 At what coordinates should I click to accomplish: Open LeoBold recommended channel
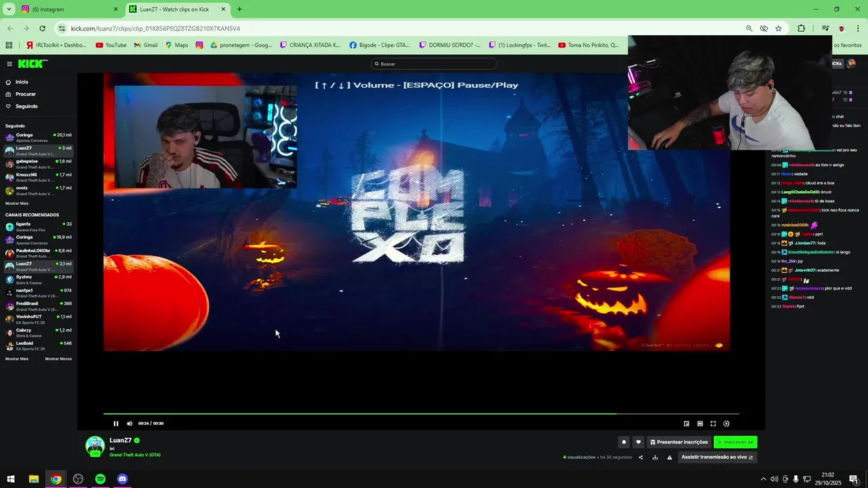click(39, 346)
